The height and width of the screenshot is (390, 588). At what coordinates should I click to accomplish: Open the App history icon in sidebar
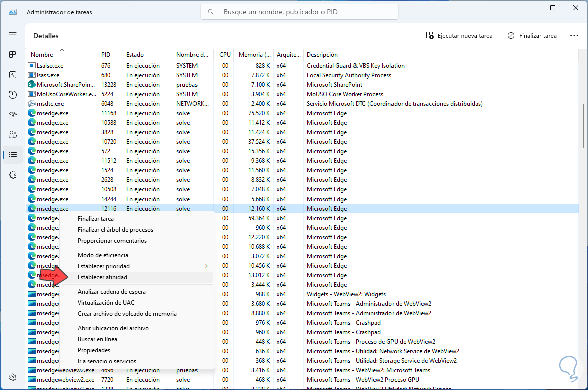click(x=13, y=95)
